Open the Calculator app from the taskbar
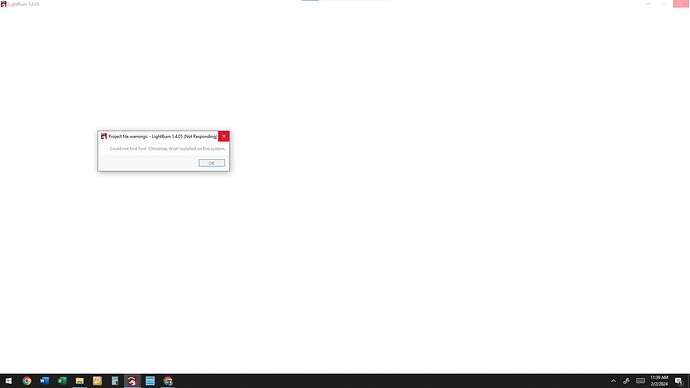This screenshot has width=690, height=388. point(115,381)
